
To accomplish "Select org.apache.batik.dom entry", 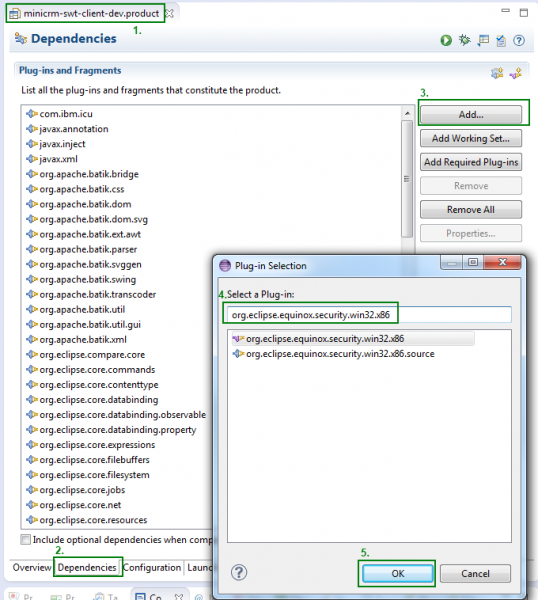I will pos(78,204).
